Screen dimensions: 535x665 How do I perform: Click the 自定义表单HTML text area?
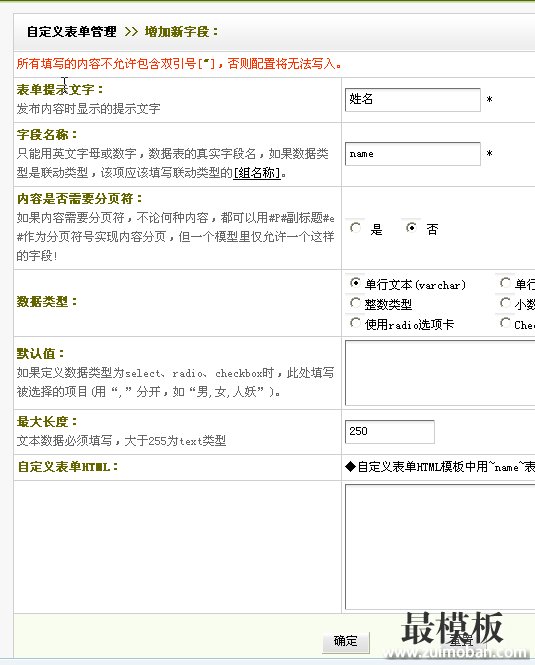point(440,547)
